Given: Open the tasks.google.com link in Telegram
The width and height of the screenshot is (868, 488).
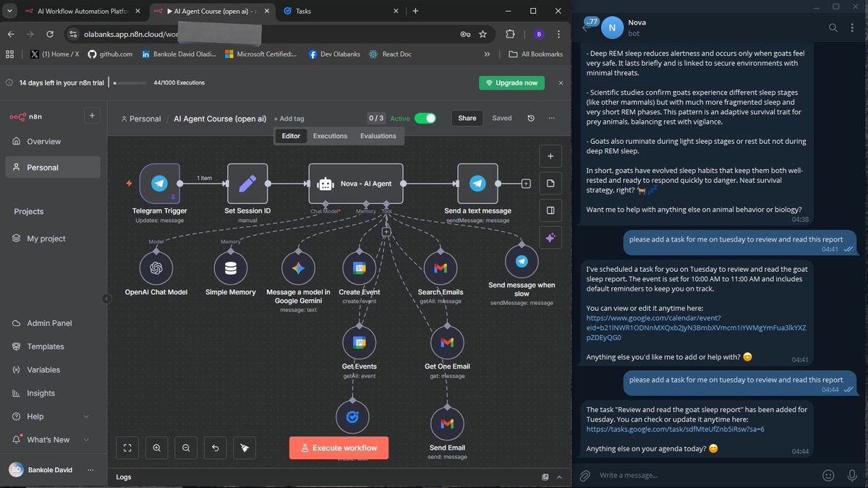Looking at the screenshot, I should pos(675,429).
